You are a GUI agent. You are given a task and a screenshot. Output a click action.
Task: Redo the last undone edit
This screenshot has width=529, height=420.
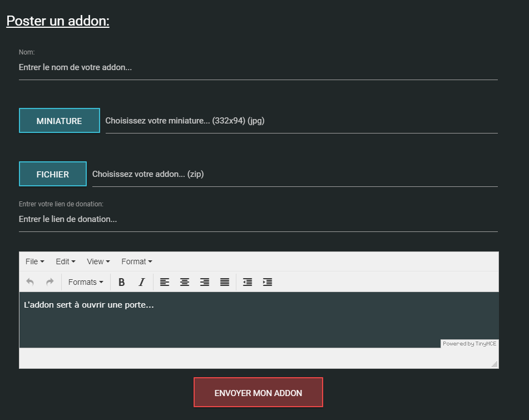pyautogui.click(x=50, y=281)
